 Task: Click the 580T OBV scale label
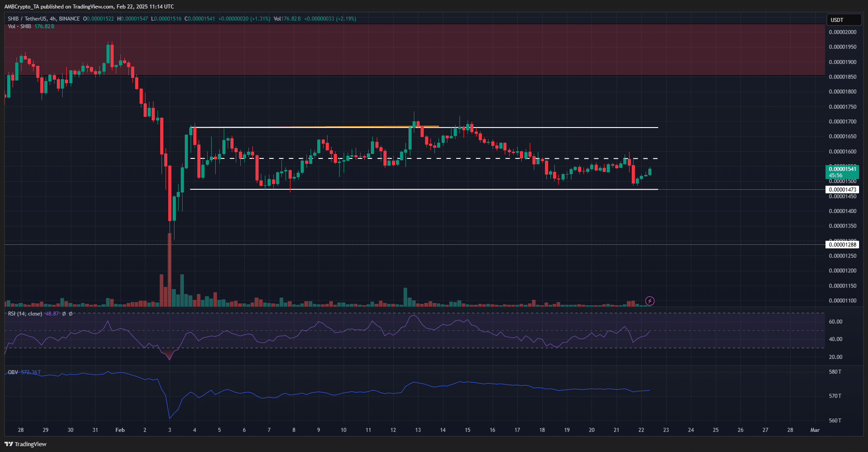[x=835, y=372]
